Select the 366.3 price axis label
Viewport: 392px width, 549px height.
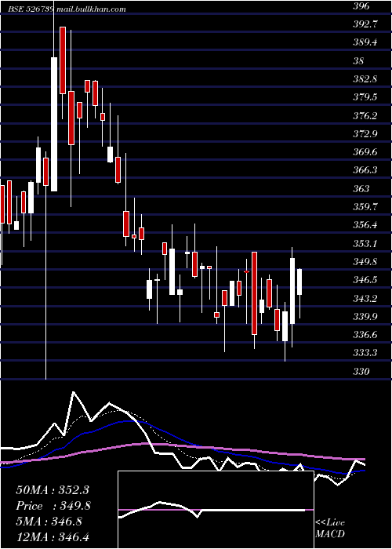365,170
